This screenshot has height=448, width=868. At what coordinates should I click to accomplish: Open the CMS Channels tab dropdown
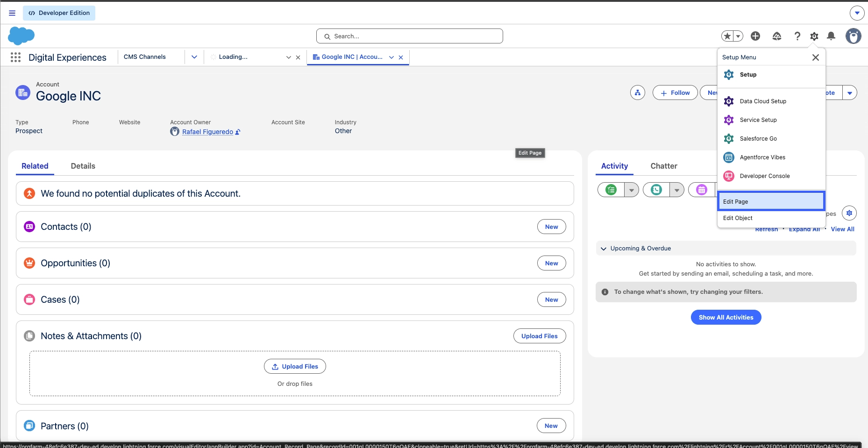coord(194,57)
